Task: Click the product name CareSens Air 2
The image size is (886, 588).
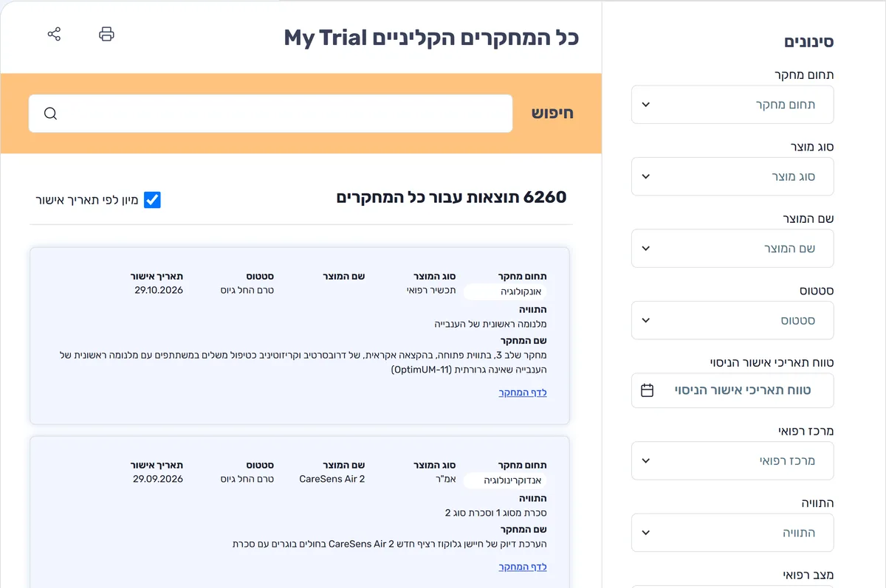Action: pyautogui.click(x=332, y=479)
